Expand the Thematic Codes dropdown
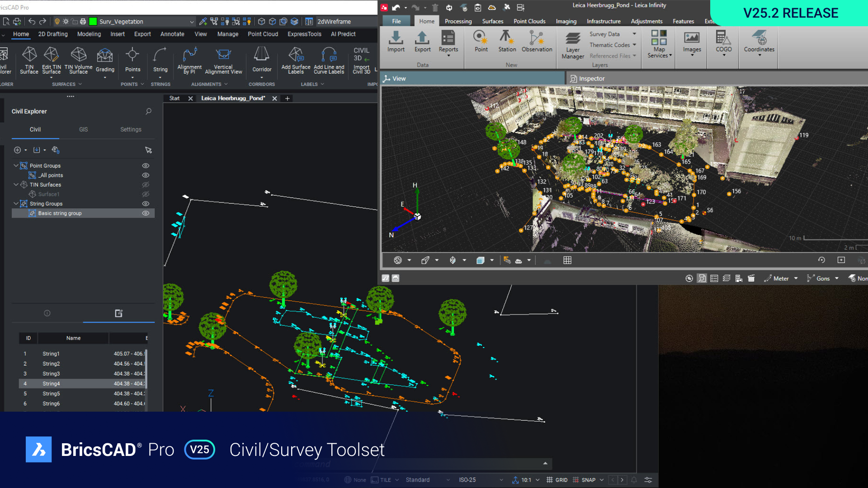 (634, 45)
